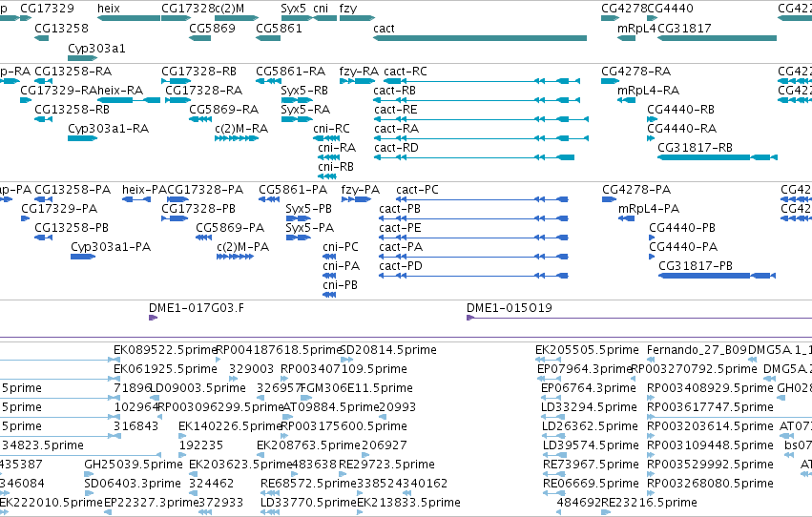
Task: Open the fzy gene label
Action: tap(348, 9)
